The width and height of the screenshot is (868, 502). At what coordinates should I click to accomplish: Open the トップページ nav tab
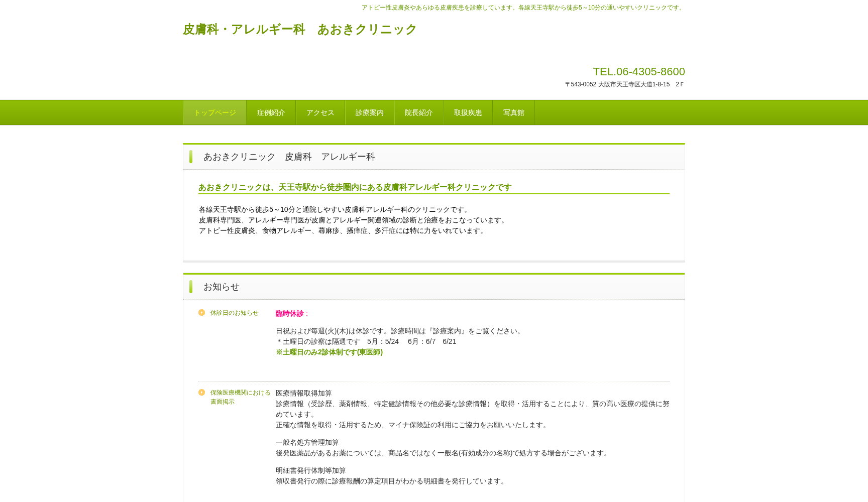coord(215,112)
